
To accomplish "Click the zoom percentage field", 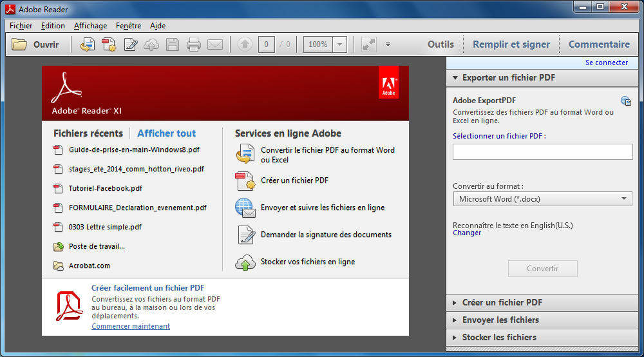I will 318,44.
